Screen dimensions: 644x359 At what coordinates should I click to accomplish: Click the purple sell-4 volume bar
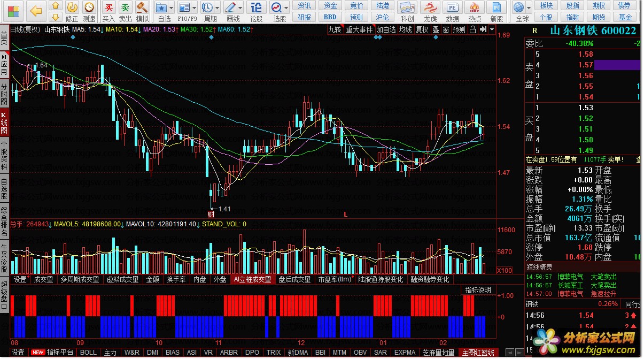click(x=617, y=65)
